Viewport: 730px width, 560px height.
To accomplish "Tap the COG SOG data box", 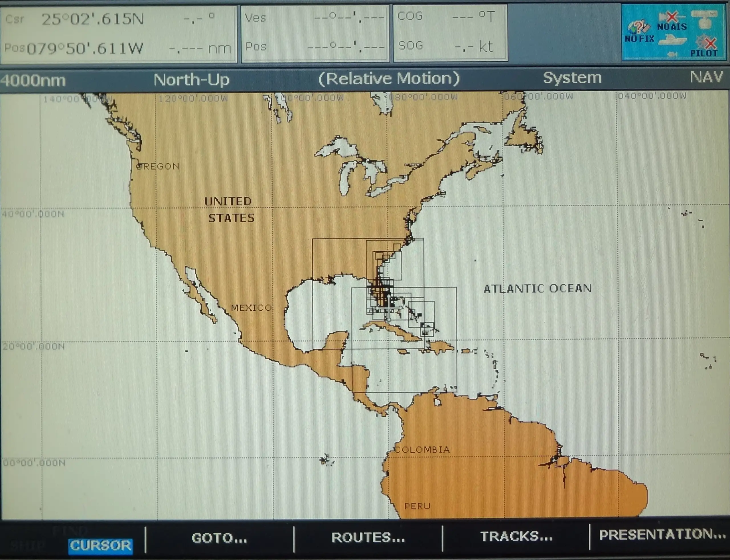I will coord(450,32).
